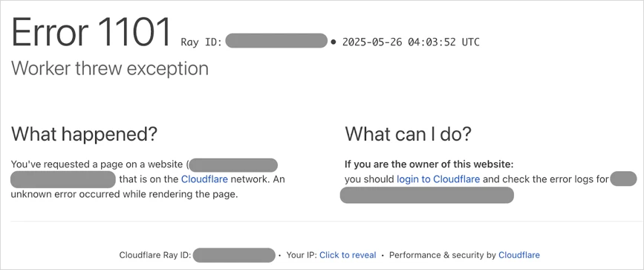Click the 'Your IP:' label in footer
The image size is (644, 270).
tap(302, 255)
